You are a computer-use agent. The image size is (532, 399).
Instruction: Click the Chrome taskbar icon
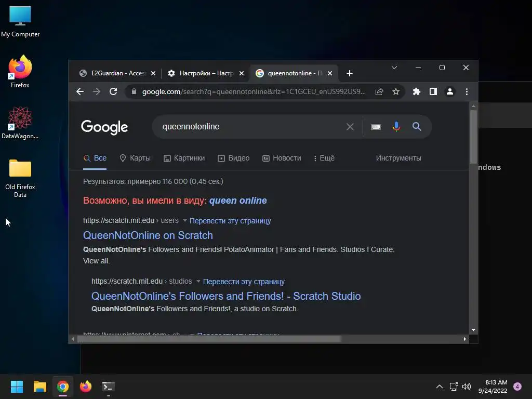[x=62, y=387]
